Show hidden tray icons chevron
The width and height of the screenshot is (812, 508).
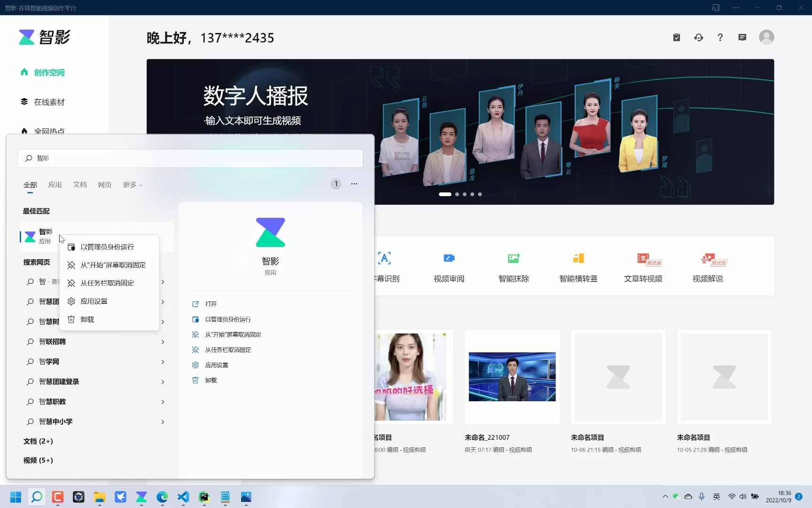(x=665, y=497)
